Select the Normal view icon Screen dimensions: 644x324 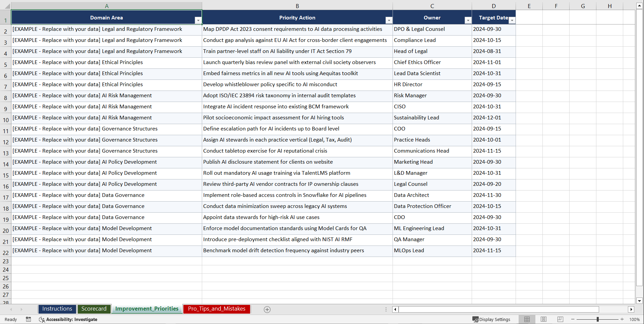pyautogui.click(x=527, y=319)
